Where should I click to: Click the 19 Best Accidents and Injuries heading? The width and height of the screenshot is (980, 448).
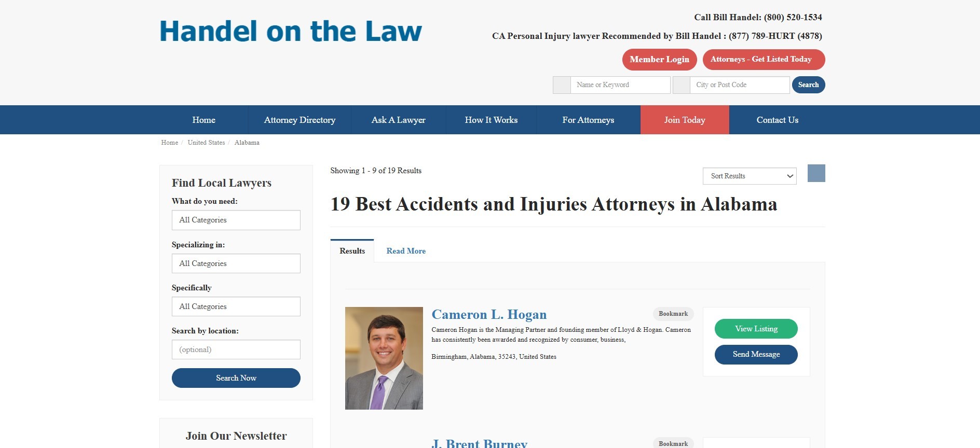click(x=554, y=204)
